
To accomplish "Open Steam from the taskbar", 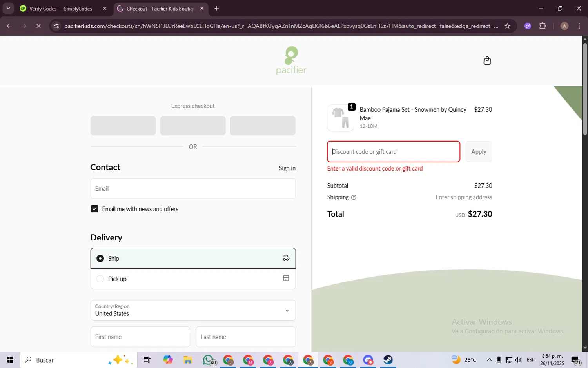I will pos(388,360).
